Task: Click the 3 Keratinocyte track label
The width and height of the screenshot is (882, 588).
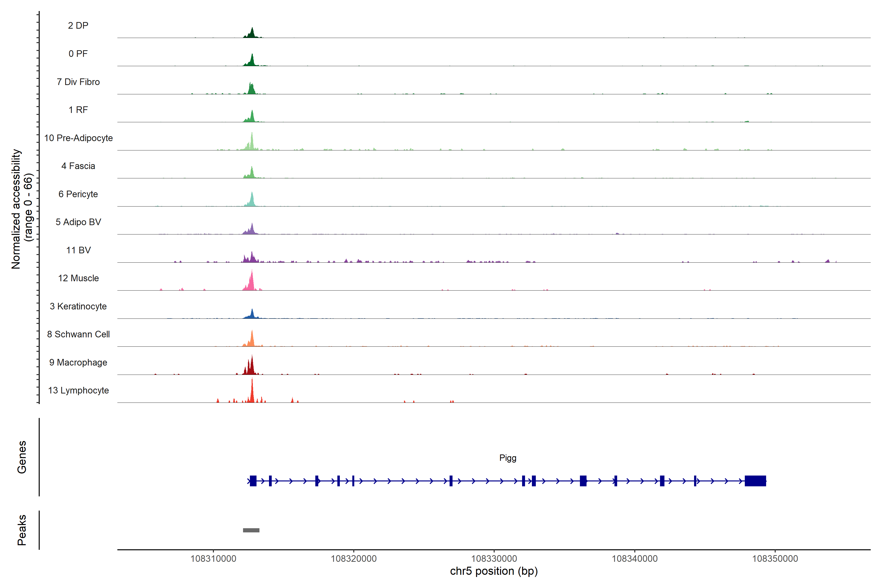Action: (x=78, y=306)
